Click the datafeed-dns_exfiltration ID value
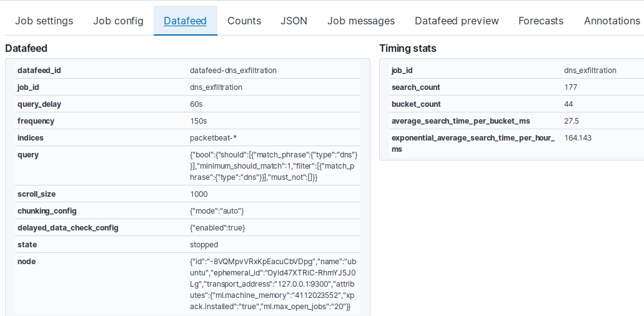 tap(233, 71)
